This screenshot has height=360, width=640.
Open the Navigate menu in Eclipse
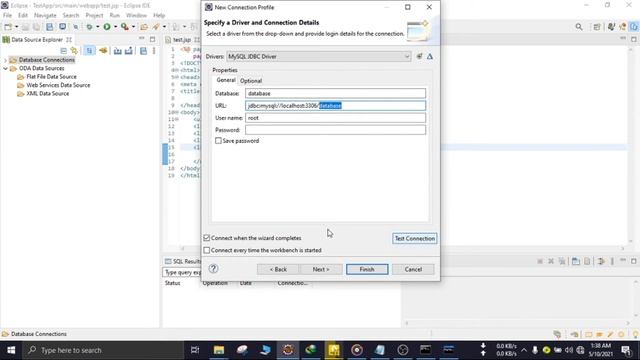[x=45, y=15]
